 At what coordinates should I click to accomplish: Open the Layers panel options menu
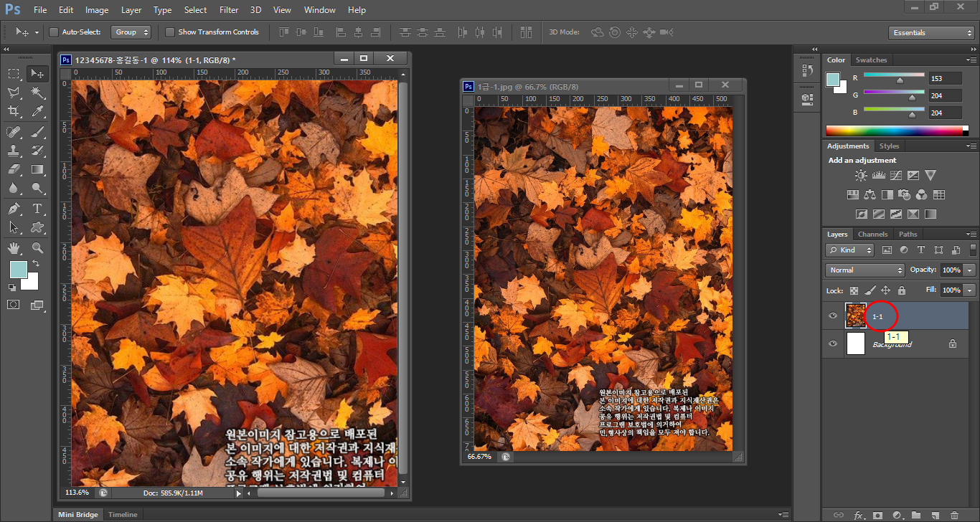tap(971, 234)
